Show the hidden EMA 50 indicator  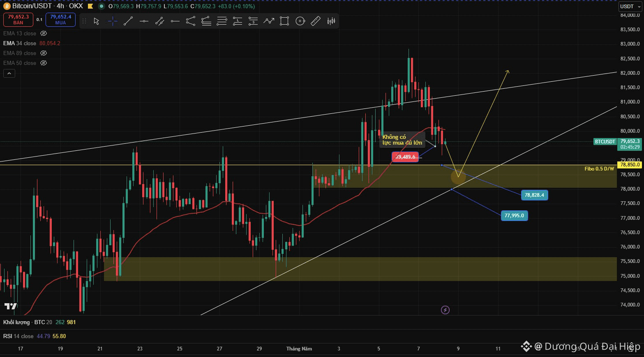click(x=44, y=63)
